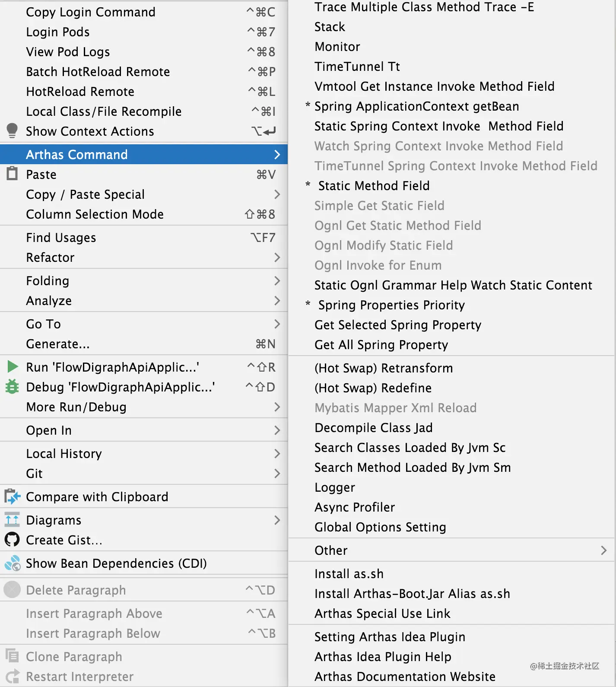The height and width of the screenshot is (687, 616).
Task: Run Batch HotReload Remote
Action: (144, 72)
